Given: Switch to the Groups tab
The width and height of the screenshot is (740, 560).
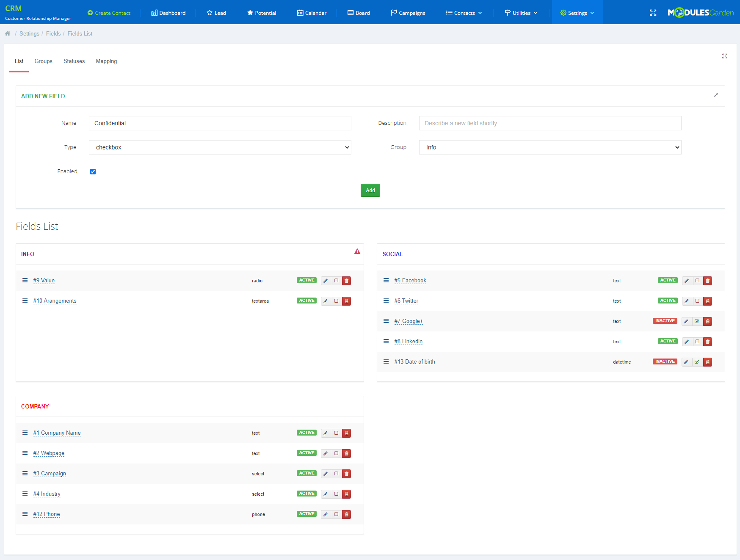Looking at the screenshot, I should tap(43, 61).
